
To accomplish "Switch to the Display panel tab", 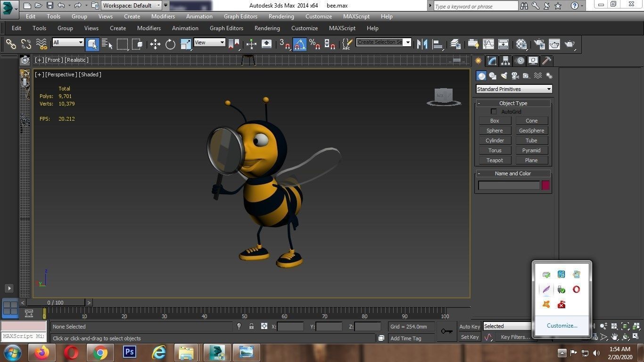I will pyautogui.click(x=533, y=61).
